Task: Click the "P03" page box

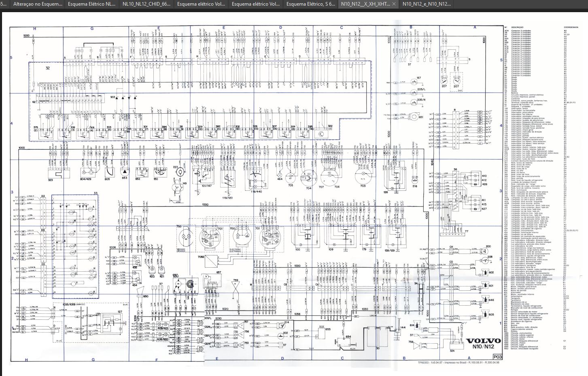Action: point(497,357)
